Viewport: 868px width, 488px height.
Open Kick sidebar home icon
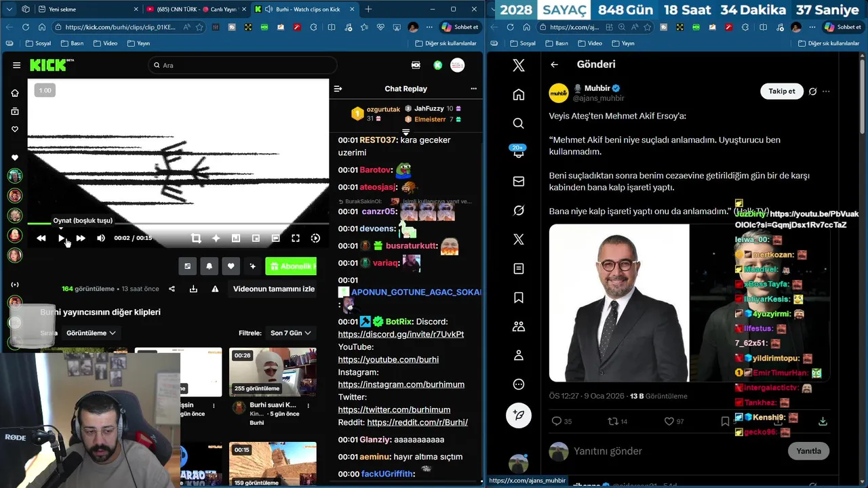[x=15, y=93]
